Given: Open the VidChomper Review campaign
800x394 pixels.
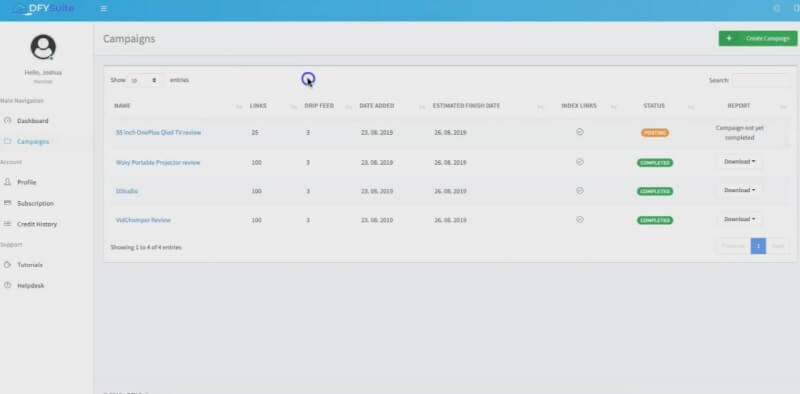Looking at the screenshot, I should (143, 220).
